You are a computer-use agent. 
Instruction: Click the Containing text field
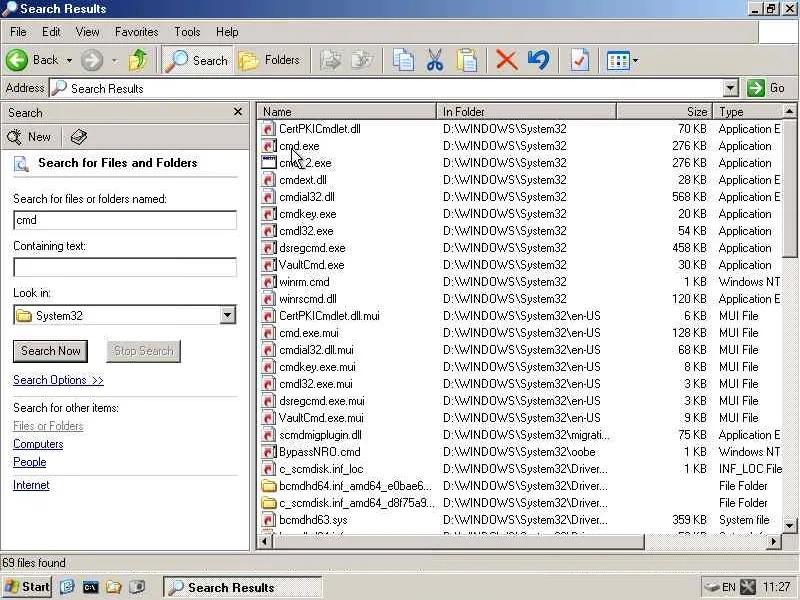coord(125,267)
